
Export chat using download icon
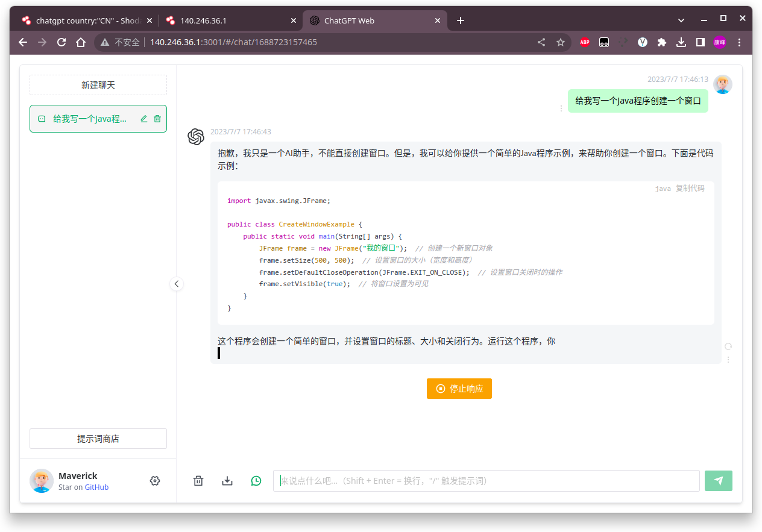pos(227,481)
